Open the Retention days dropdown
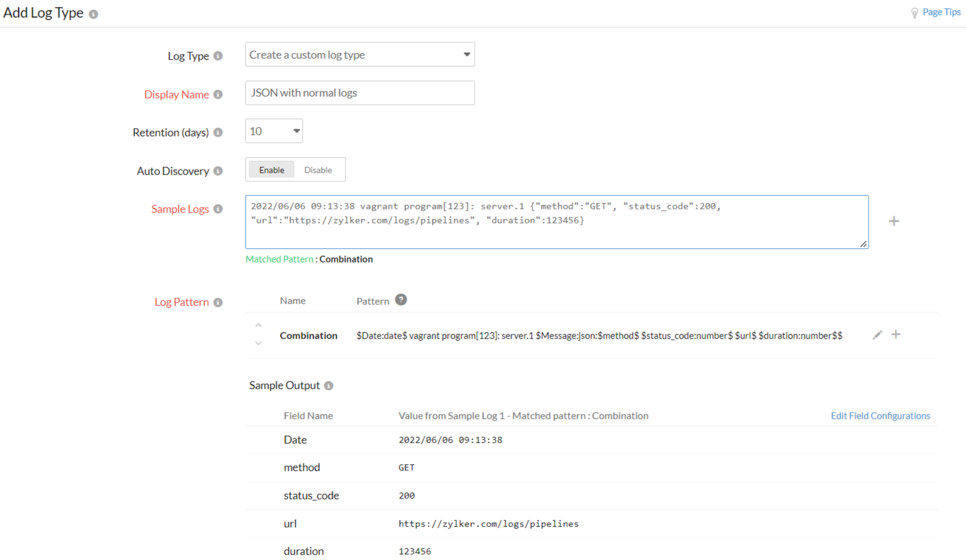 tap(274, 131)
